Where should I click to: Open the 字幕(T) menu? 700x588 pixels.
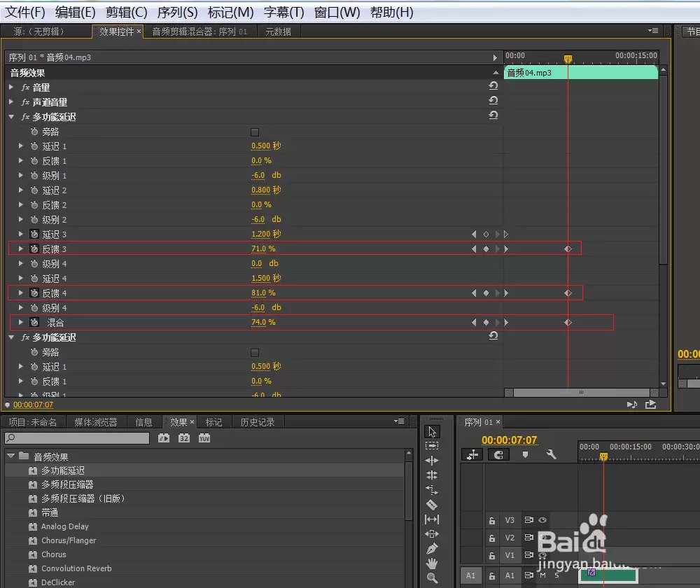(284, 12)
